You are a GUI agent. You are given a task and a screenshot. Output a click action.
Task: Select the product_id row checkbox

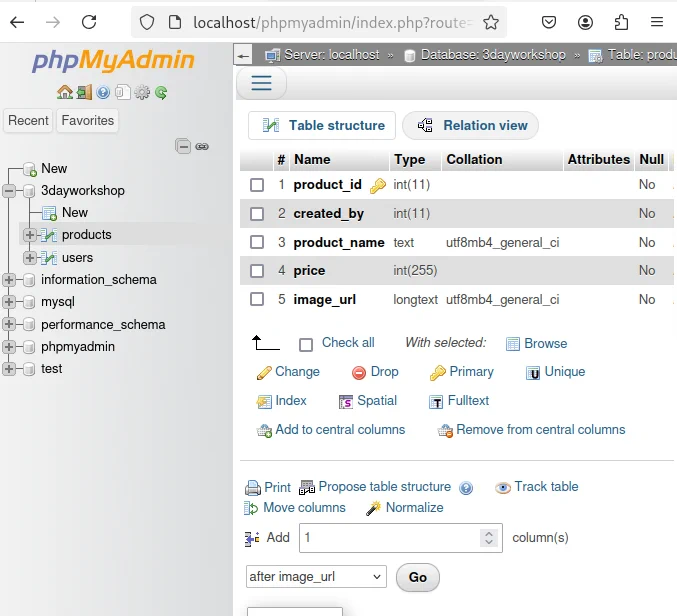[257, 185]
